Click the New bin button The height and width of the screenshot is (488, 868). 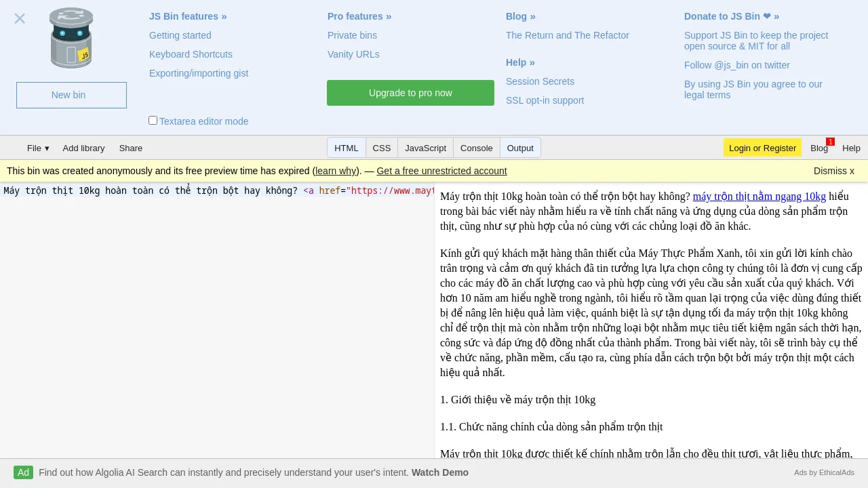[x=71, y=95]
